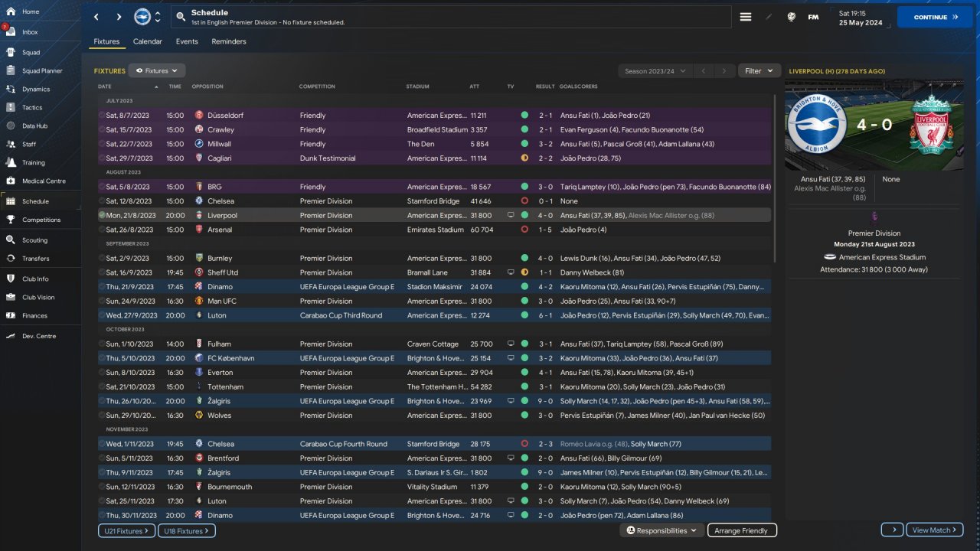Open the U18 Fixtures expander button

187,530
